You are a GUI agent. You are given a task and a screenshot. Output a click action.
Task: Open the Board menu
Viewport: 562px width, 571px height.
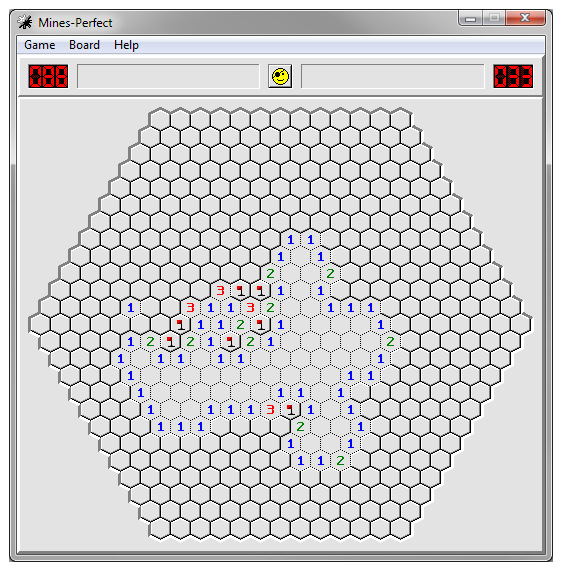[x=85, y=45]
